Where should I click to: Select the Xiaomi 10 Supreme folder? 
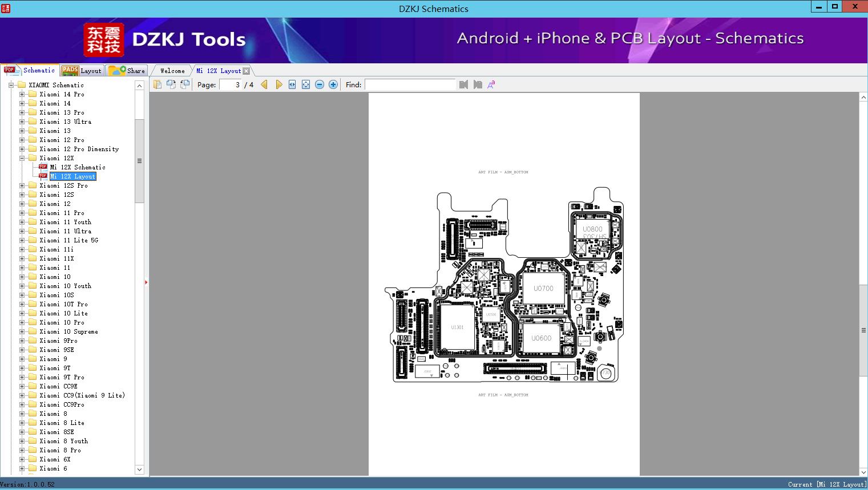[x=68, y=331]
